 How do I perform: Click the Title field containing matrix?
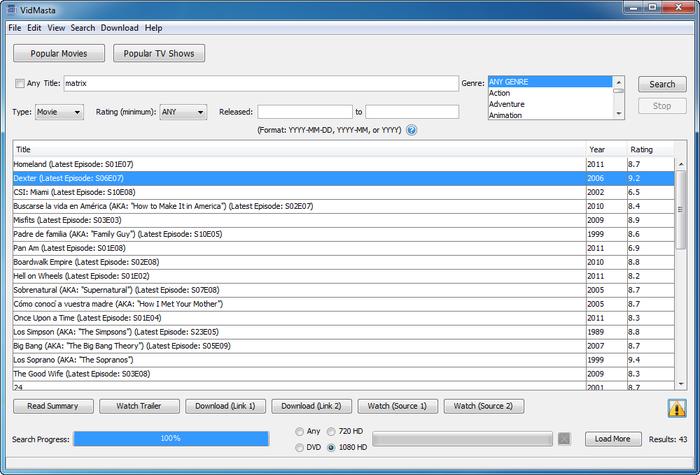[x=261, y=83]
